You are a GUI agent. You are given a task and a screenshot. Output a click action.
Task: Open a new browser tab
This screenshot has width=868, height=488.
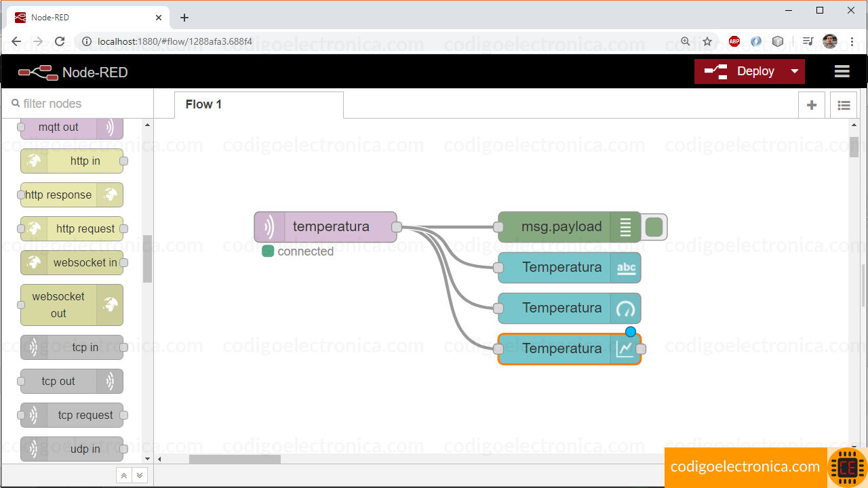click(x=184, y=18)
